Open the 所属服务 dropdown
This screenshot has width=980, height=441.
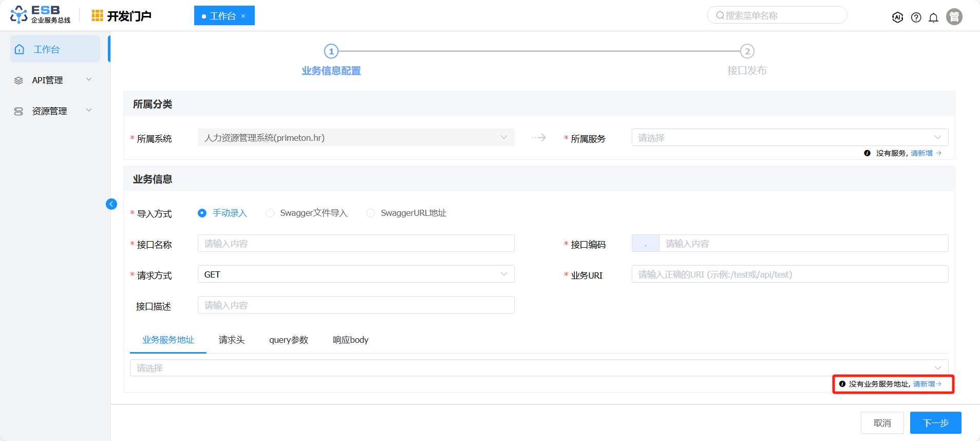tap(789, 138)
